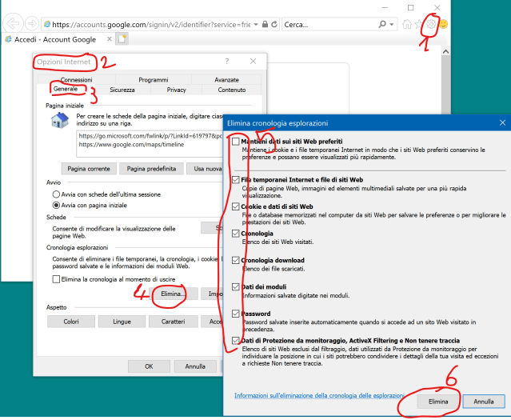The height and width of the screenshot is (420, 511).
Task: Open the Privacy tab
Action: [x=176, y=90]
